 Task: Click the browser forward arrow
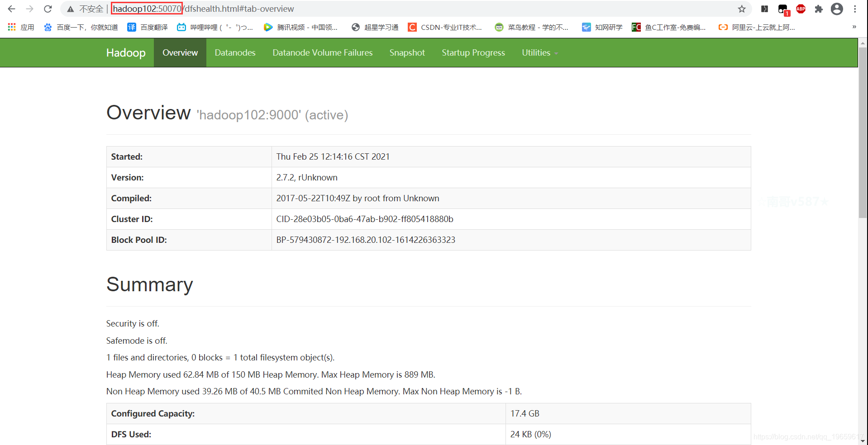(x=30, y=9)
